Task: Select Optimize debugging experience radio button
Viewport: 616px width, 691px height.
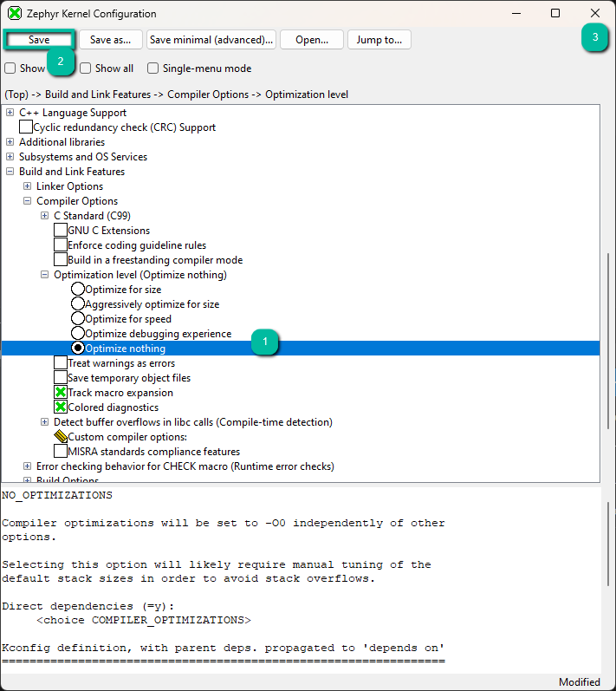Action: pos(78,334)
